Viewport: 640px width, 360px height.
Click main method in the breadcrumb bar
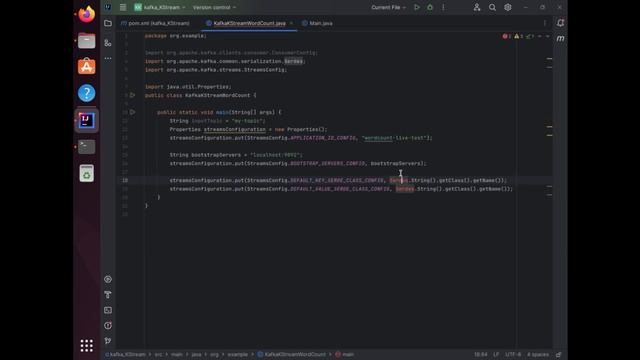pyautogui.click(x=344, y=354)
